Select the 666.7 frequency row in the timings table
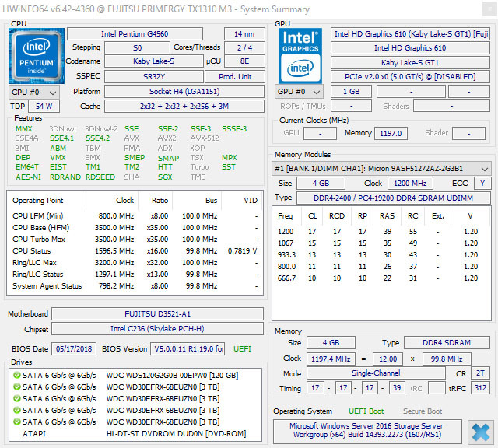The image size is (498, 448). click(x=381, y=278)
